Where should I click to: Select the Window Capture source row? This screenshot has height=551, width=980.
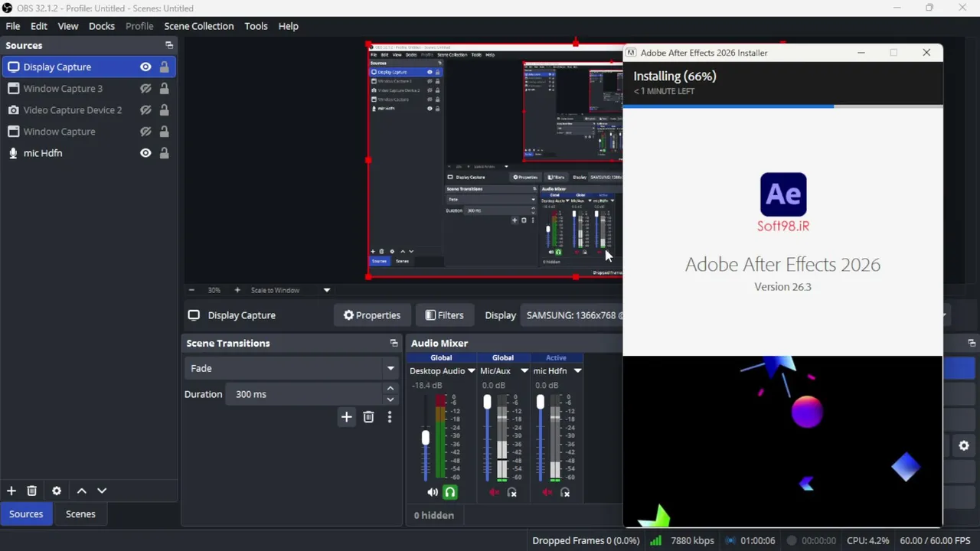(88, 132)
